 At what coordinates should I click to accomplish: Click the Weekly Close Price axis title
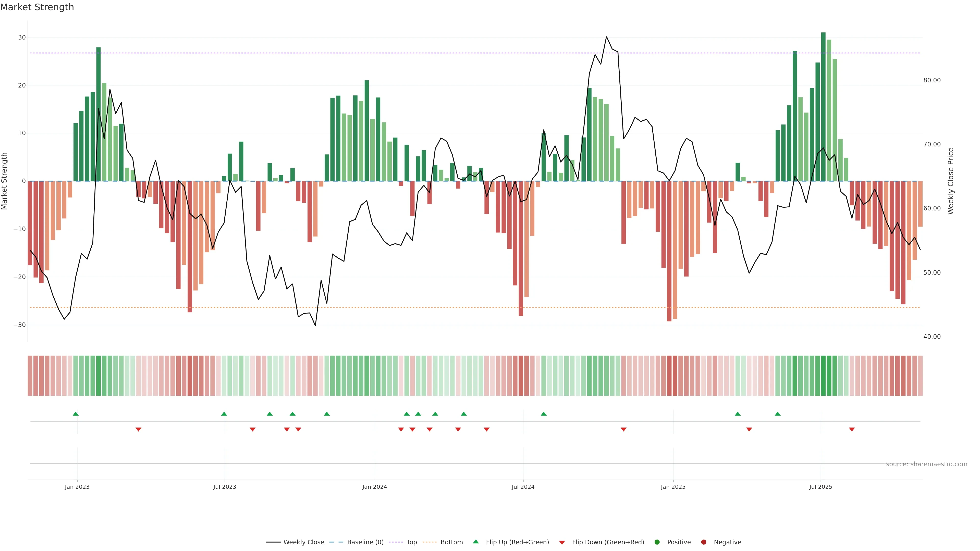(x=951, y=181)
